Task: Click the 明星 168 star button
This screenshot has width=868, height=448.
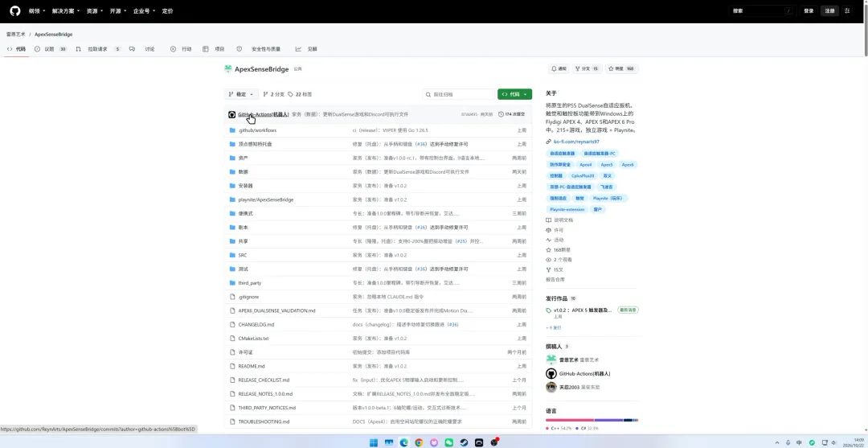Action: point(621,68)
